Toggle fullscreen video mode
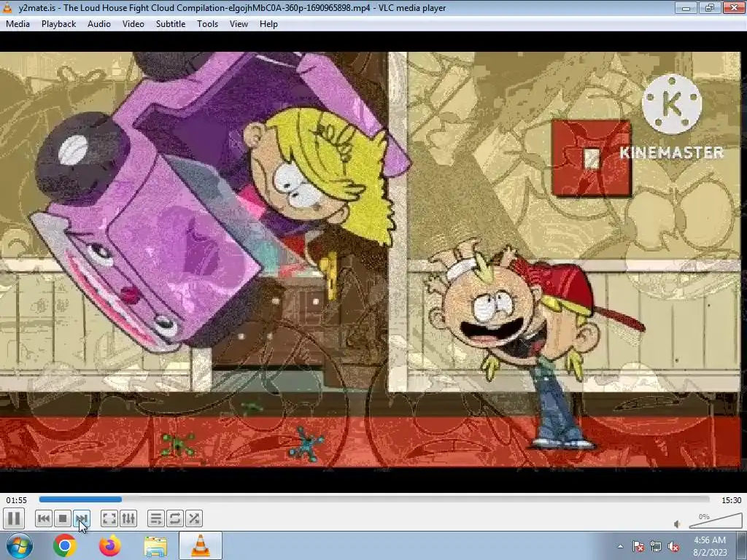 [109, 518]
